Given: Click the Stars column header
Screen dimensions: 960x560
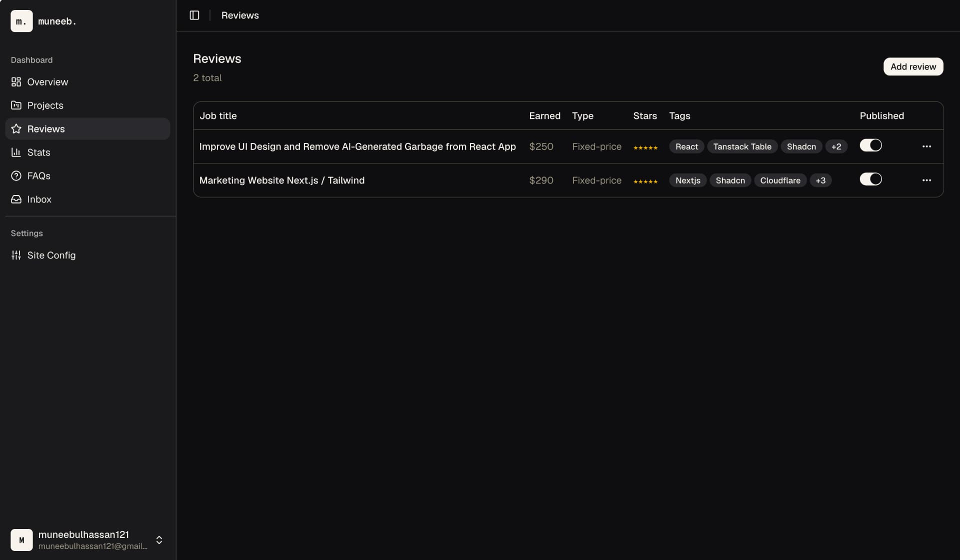Looking at the screenshot, I should 645,116.
